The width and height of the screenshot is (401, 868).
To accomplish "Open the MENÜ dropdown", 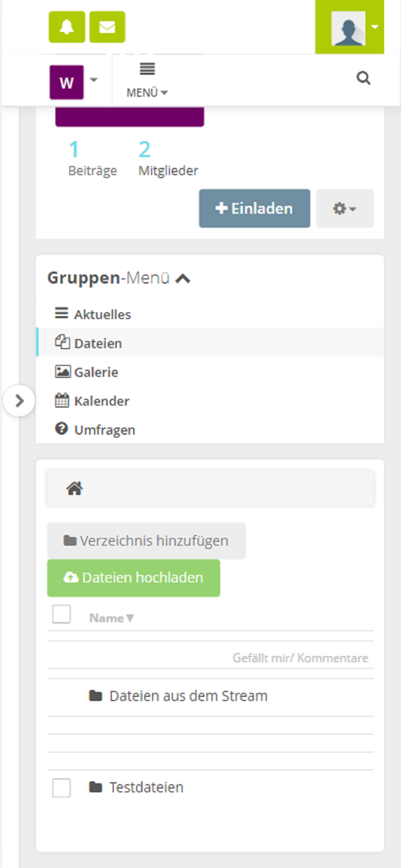I will 146,80.
